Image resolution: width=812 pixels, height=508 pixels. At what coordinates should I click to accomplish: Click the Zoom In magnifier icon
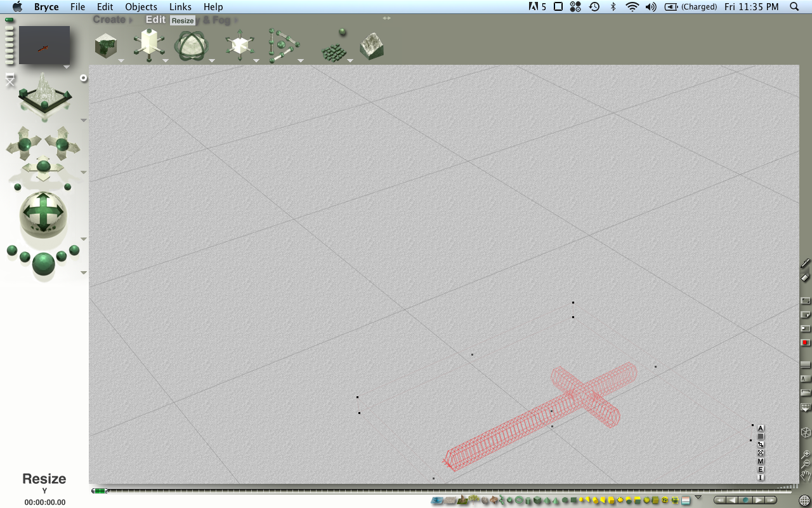(x=806, y=454)
